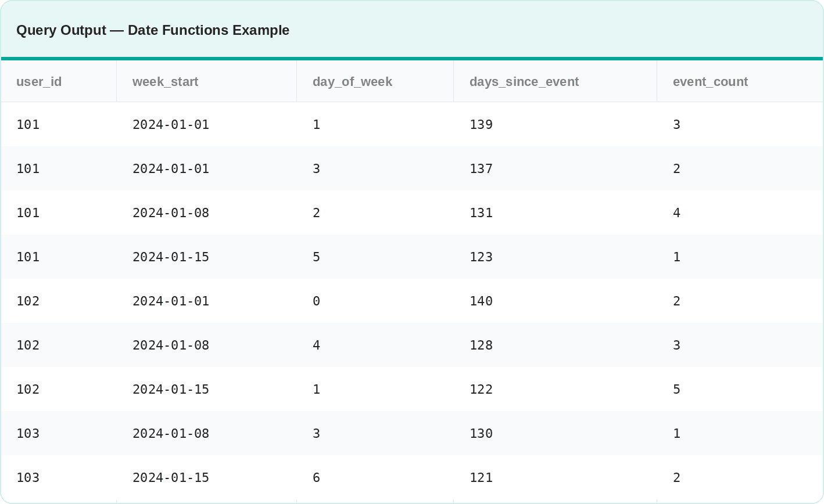Click user_id 102 in the row with 122

click(28, 389)
